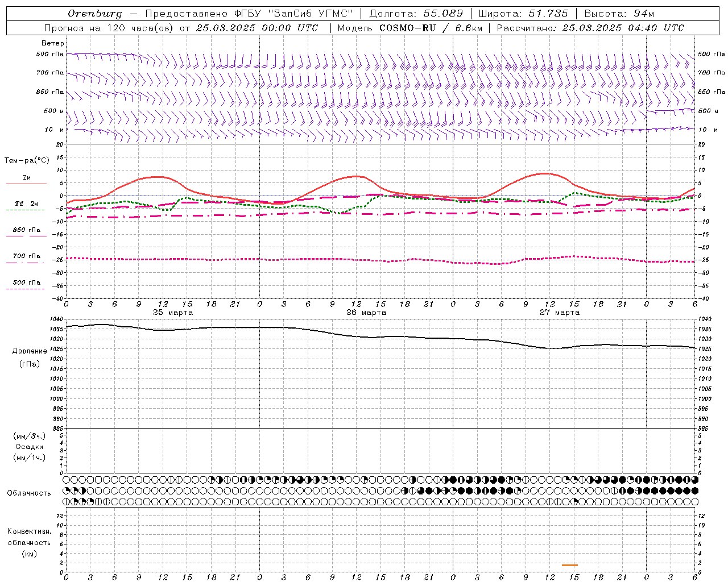Click the 25 марта date label
The height and width of the screenshot is (582, 728).
point(173,313)
